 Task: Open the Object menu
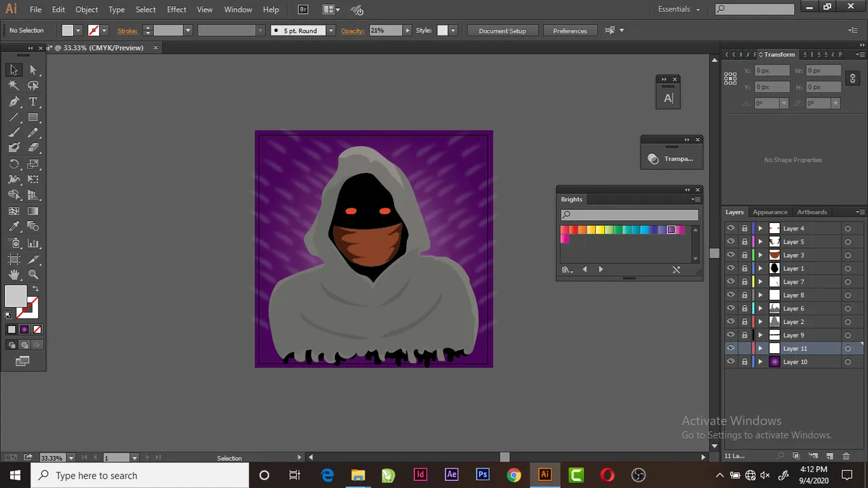pyautogui.click(x=87, y=9)
